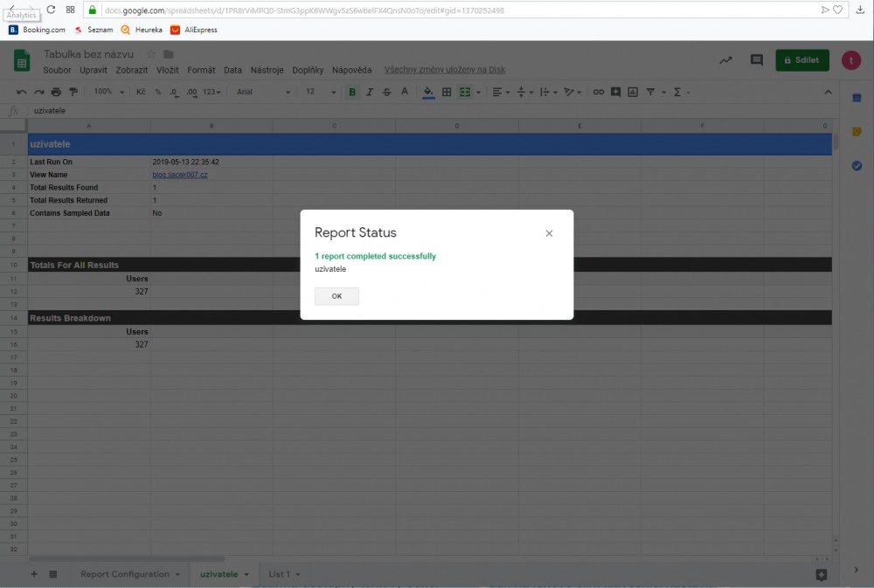Viewport: 874px width, 588px height.
Task: Toggle italic formatting
Action: pos(370,92)
